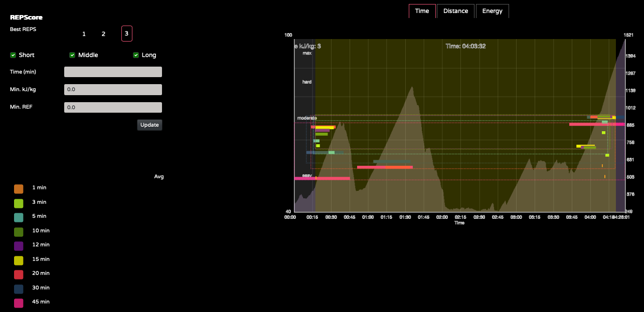Focus the Min. kJ/kg input field
644x312 pixels.
click(113, 90)
